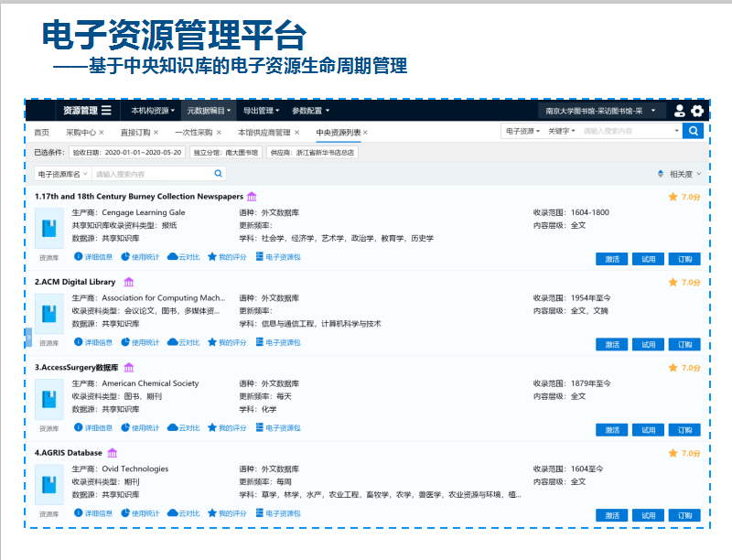Image resolution: width=732 pixels, height=560 pixels.
Task: Click the 验收日期 2020-01-01~2020-05-20 filter tag
Action: point(127,153)
